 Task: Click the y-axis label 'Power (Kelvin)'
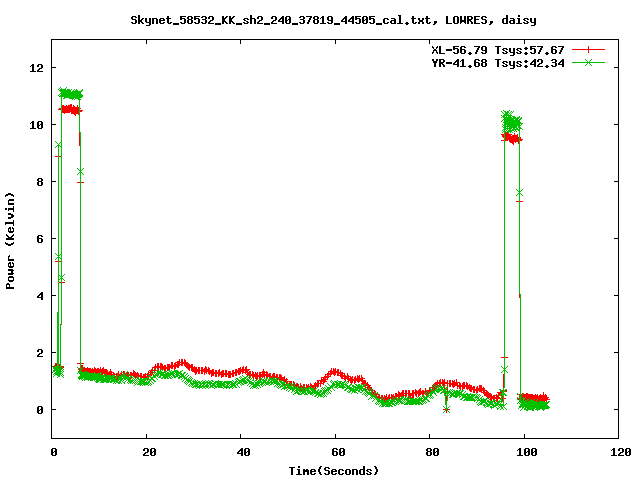coord(10,241)
